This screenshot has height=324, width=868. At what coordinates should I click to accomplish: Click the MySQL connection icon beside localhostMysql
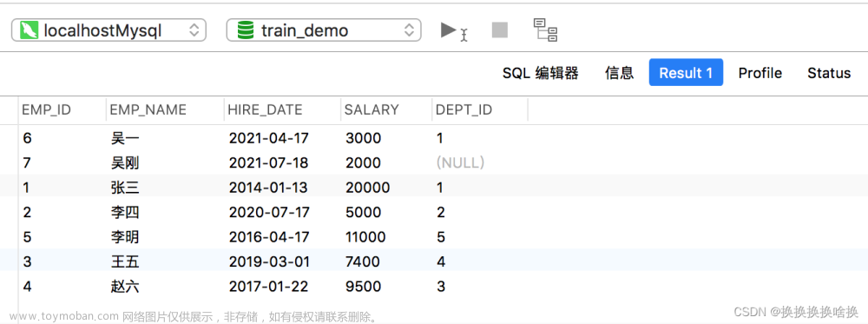tap(29, 30)
